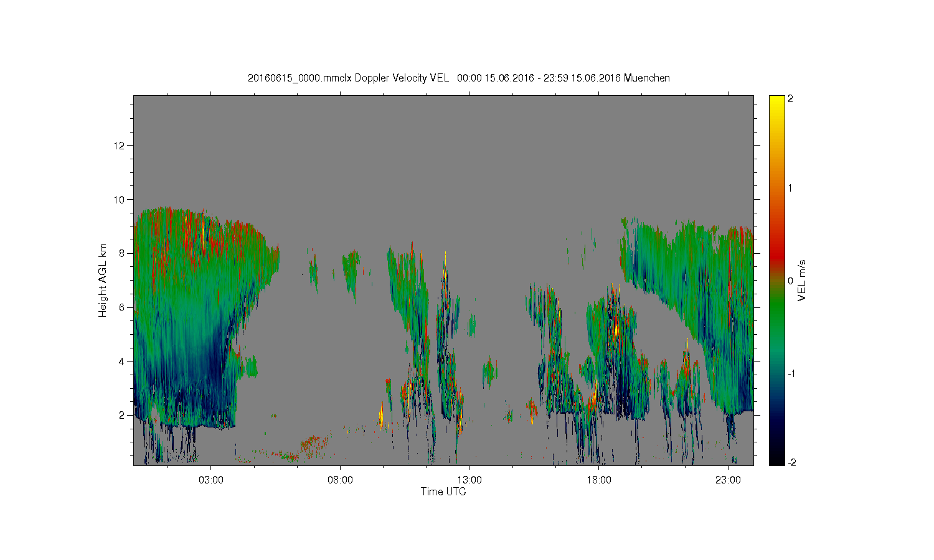Click the height axis tick label 2 on the left
The width and height of the screenshot is (934, 560).
point(123,415)
